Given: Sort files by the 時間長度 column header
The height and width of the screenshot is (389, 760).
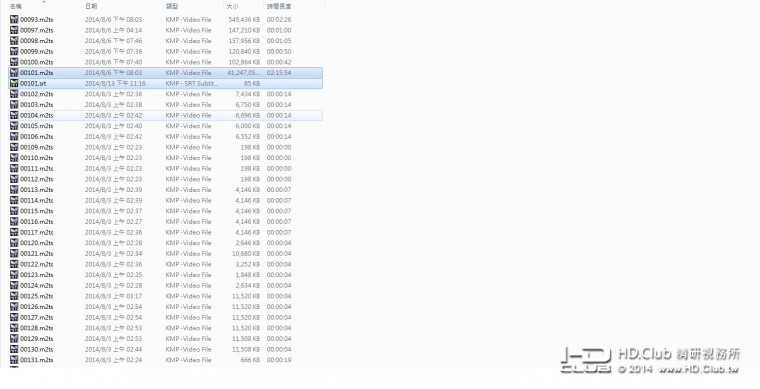Looking at the screenshot, I should click(x=279, y=6).
